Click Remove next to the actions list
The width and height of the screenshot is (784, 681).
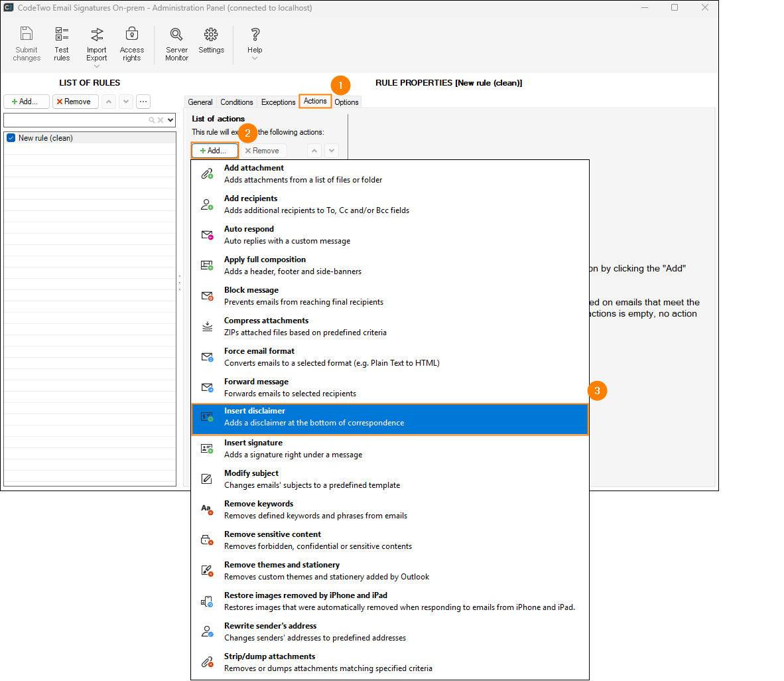click(x=263, y=150)
